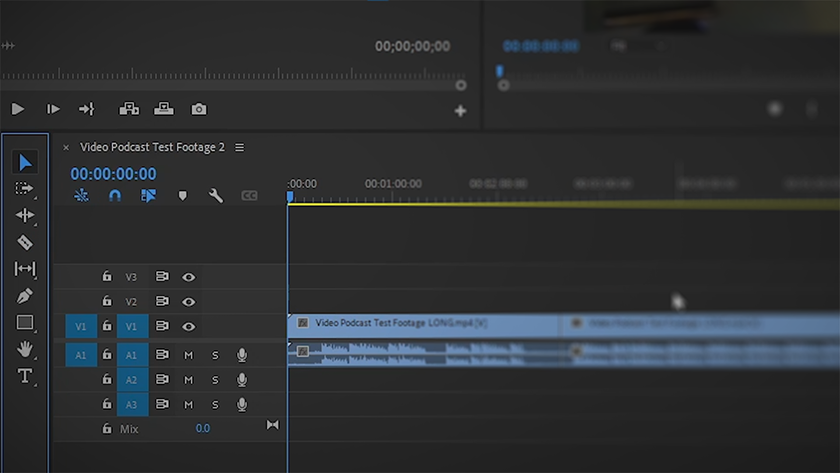Viewport: 840px width, 473px height.
Task: Click the Mix volume value 0.0
Action: [203, 428]
